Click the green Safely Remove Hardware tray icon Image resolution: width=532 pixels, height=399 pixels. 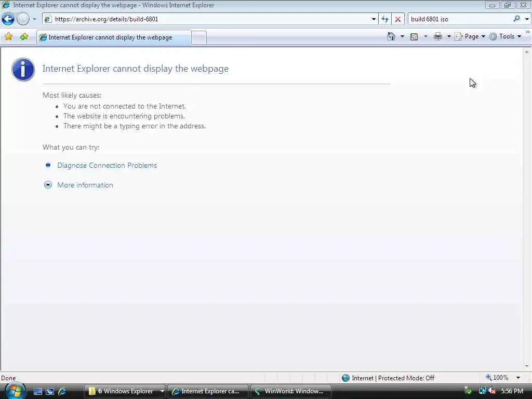pyautogui.click(x=468, y=391)
